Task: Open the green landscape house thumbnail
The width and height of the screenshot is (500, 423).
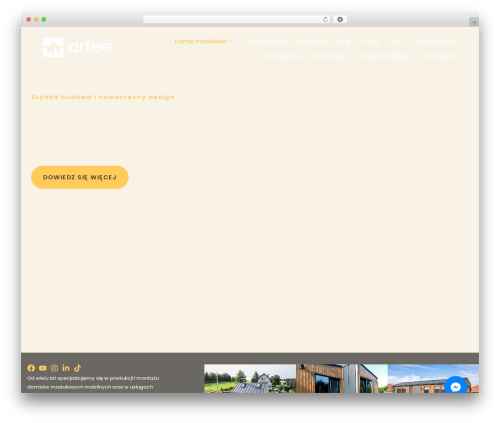Action: pyautogui.click(x=250, y=378)
